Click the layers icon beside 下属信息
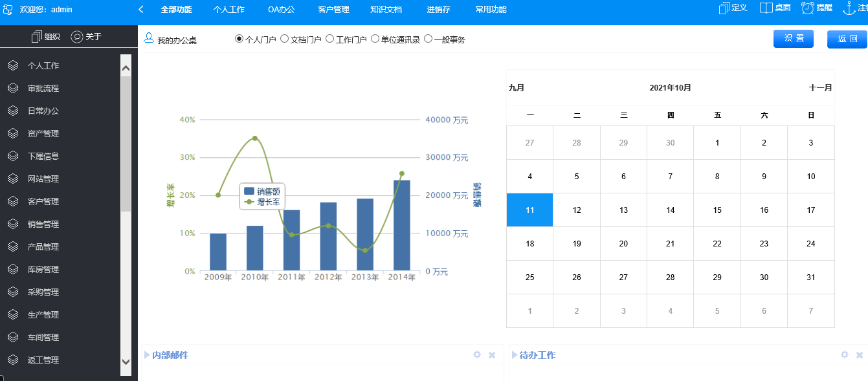The height and width of the screenshot is (381, 868). [12, 156]
